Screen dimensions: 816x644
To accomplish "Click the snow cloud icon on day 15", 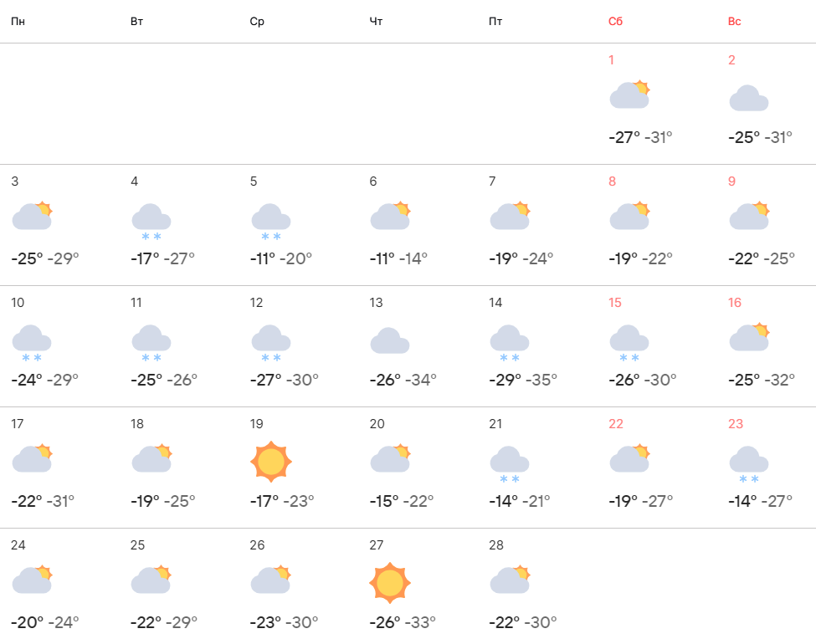I will 629,342.
